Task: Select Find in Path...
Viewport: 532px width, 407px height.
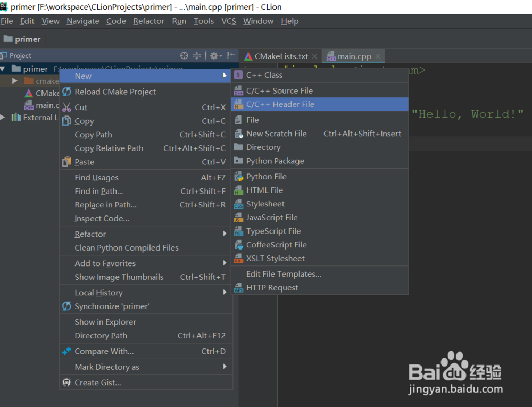Action: coord(146,191)
